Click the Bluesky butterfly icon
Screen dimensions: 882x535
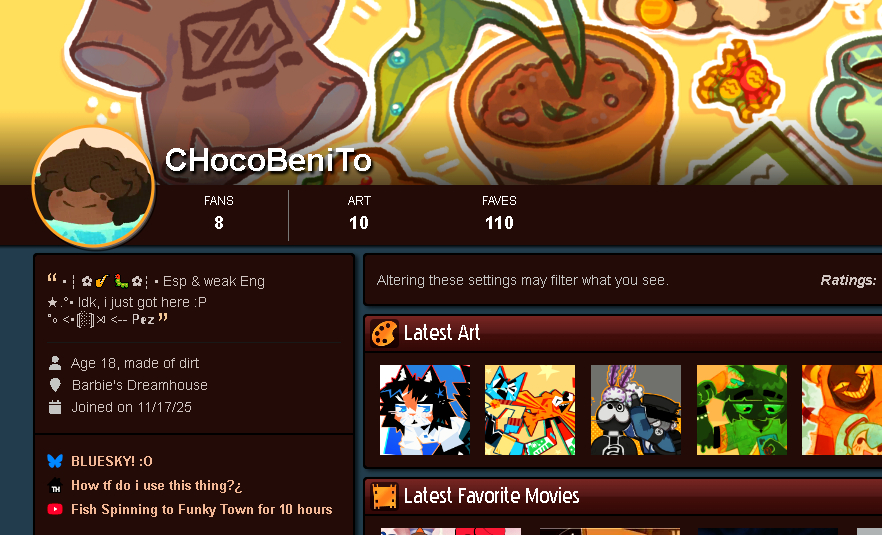[55, 461]
